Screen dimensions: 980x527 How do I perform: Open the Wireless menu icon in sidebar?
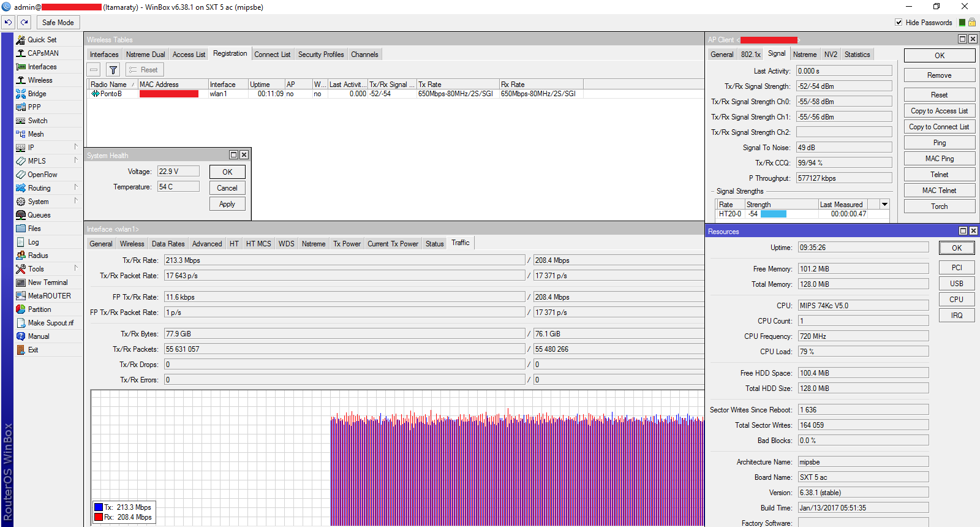(21, 80)
